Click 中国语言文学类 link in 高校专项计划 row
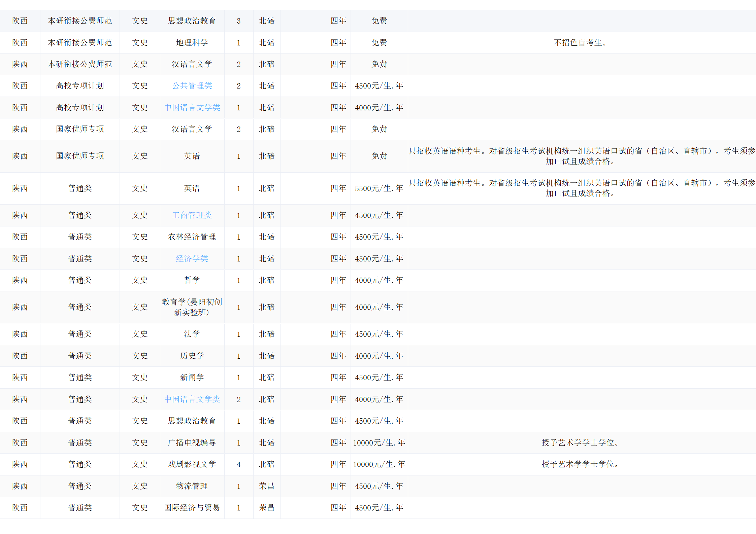 pyautogui.click(x=192, y=108)
